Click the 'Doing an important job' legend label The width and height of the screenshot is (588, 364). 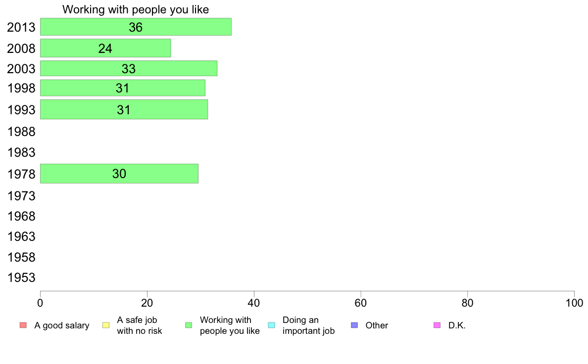pos(308,325)
